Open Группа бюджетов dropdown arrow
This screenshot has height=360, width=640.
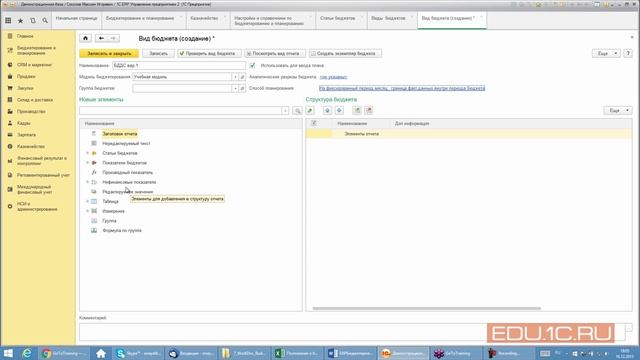pos(235,88)
